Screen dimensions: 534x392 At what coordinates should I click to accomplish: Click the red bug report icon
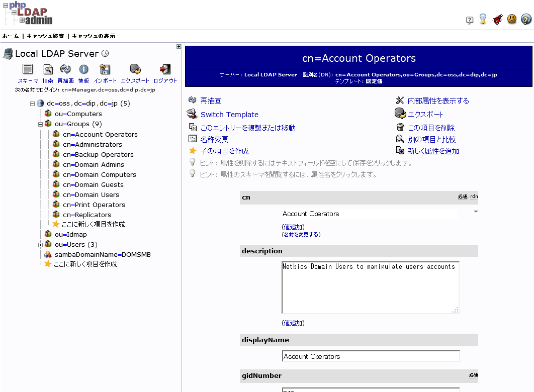coord(497,19)
